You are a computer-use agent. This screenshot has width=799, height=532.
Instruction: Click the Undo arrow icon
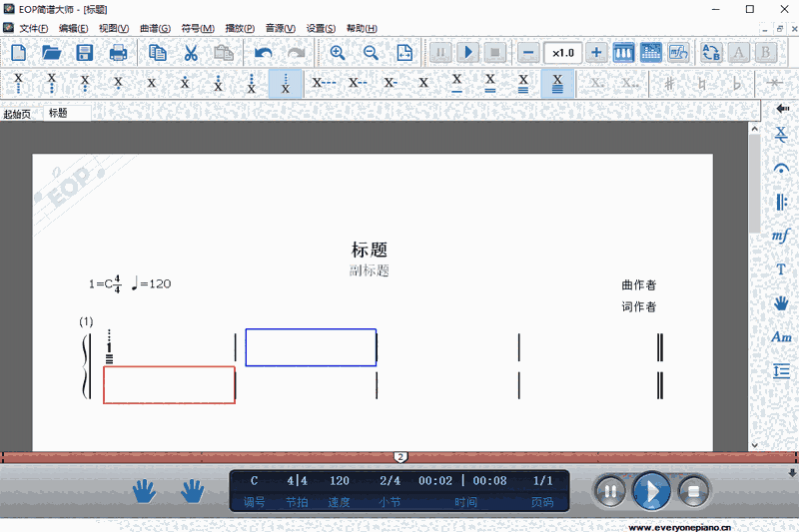(263, 53)
